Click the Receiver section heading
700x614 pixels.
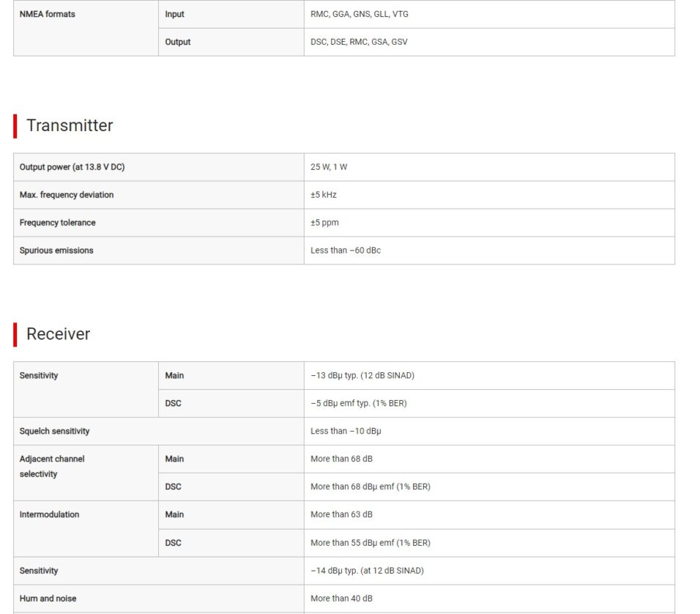58,334
